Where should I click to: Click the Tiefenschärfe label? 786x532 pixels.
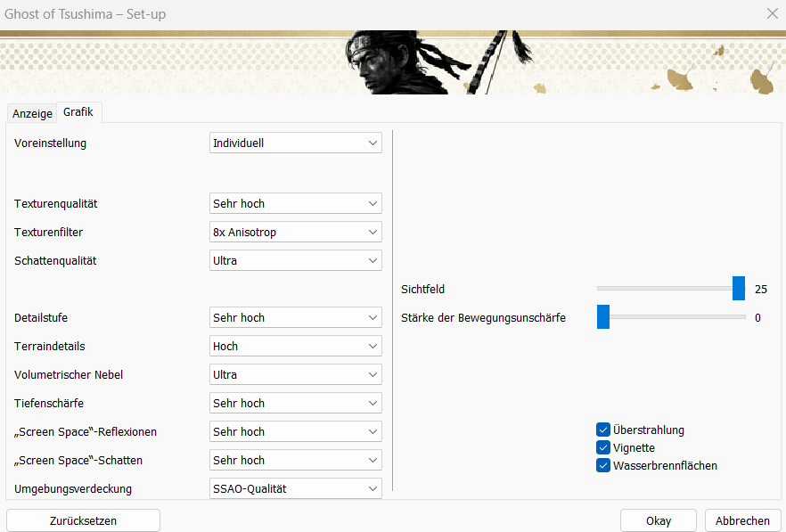click(49, 404)
